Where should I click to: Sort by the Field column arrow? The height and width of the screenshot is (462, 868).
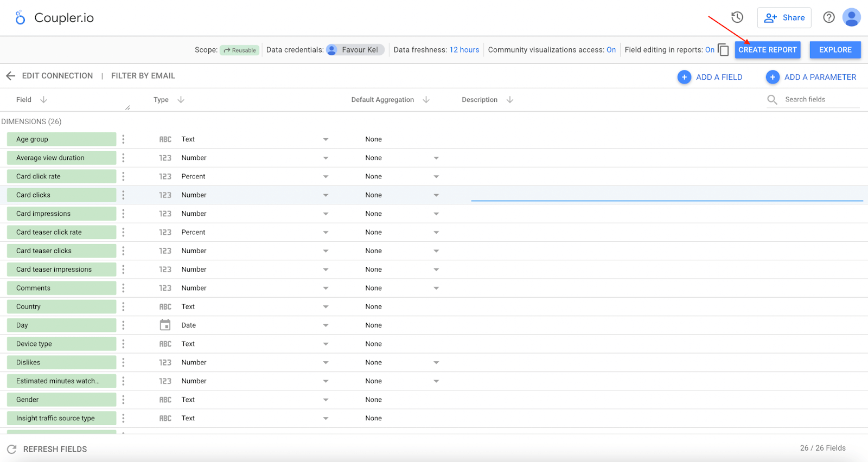coord(44,100)
